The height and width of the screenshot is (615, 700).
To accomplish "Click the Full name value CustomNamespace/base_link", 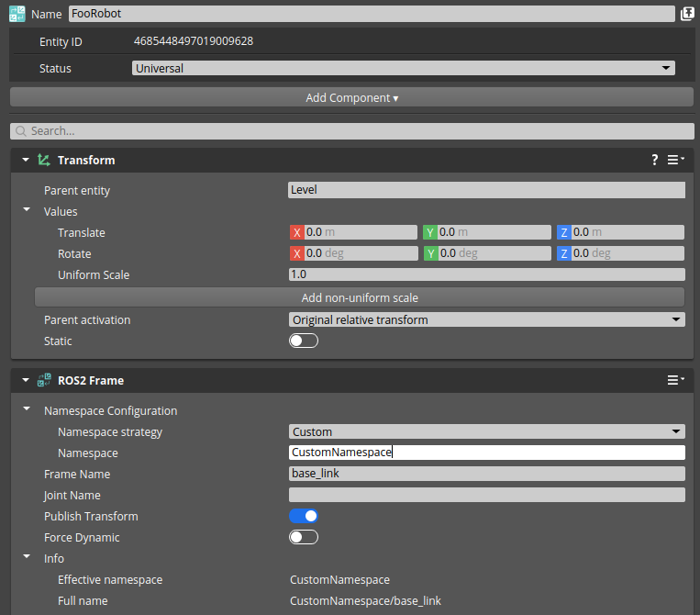I will pyautogui.click(x=365, y=600).
